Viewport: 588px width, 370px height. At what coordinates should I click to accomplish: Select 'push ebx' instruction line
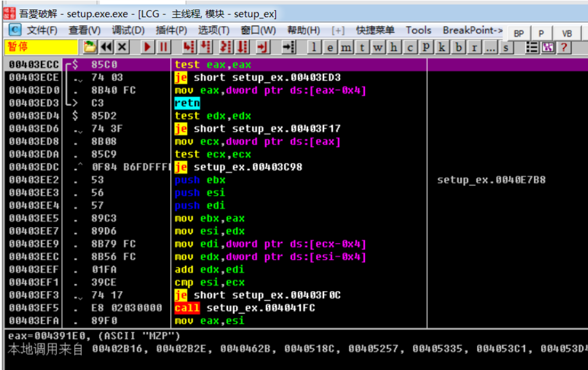point(200,180)
